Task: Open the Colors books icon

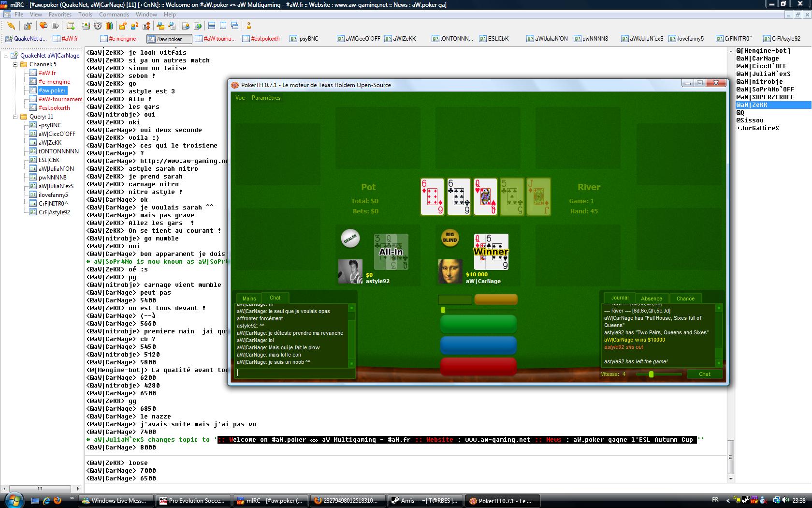Action: click(x=109, y=26)
